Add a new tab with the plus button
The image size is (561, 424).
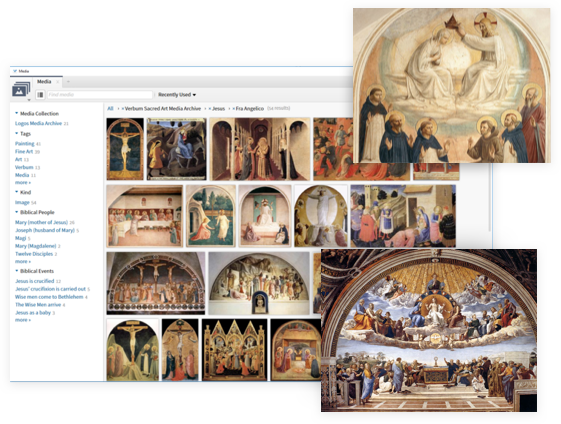[68, 82]
